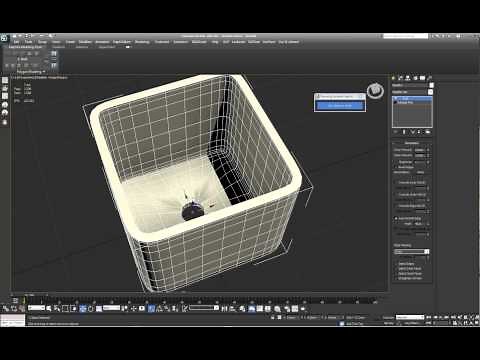Open Configure Modifier Sets button

(428, 132)
